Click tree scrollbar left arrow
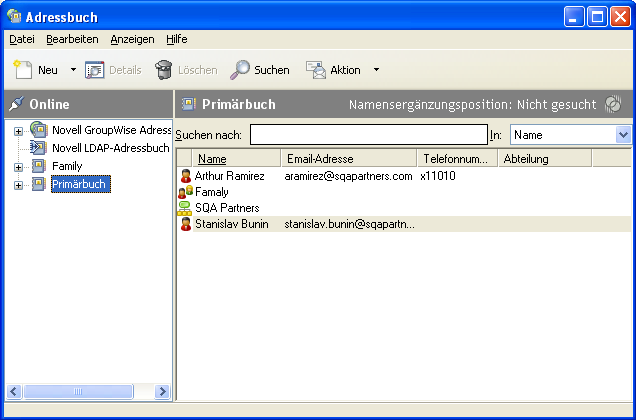The width and height of the screenshot is (636, 420). click(14, 392)
